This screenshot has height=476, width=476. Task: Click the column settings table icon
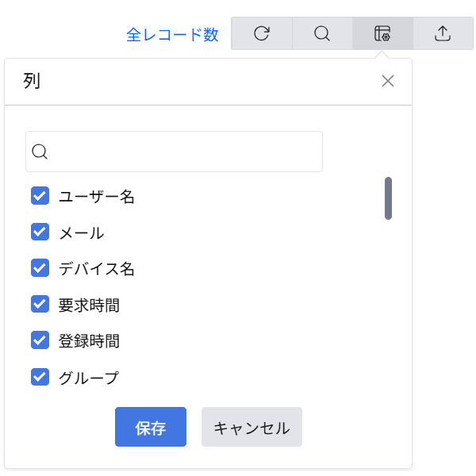(x=382, y=33)
